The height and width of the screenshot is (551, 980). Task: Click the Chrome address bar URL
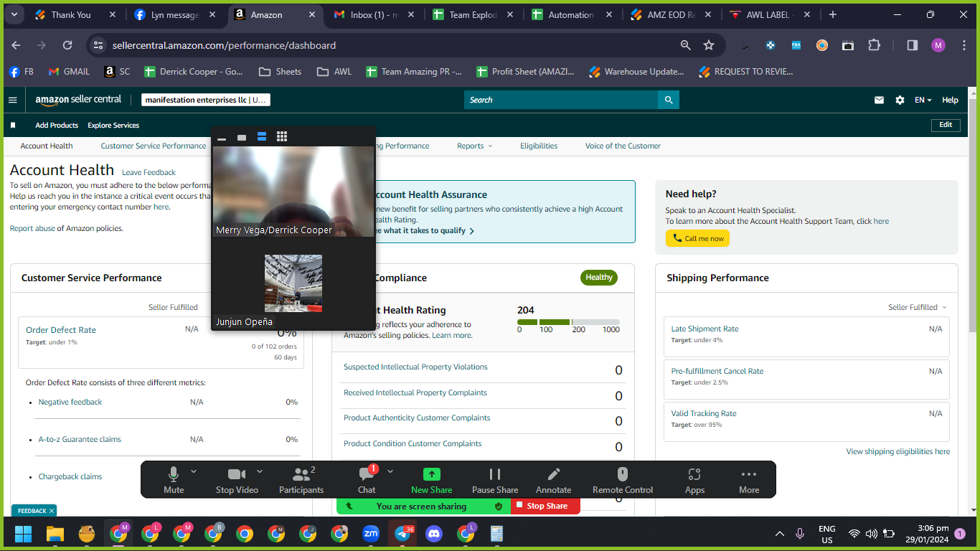tap(224, 45)
